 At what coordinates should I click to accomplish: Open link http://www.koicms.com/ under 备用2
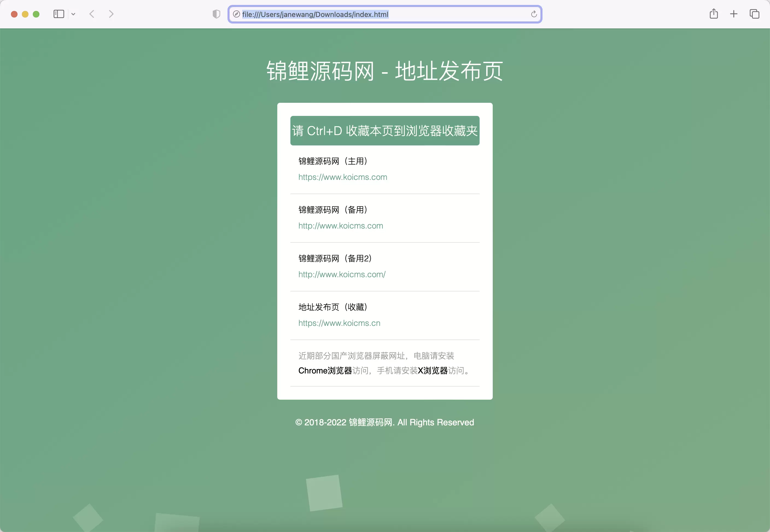tap(342, 274)
